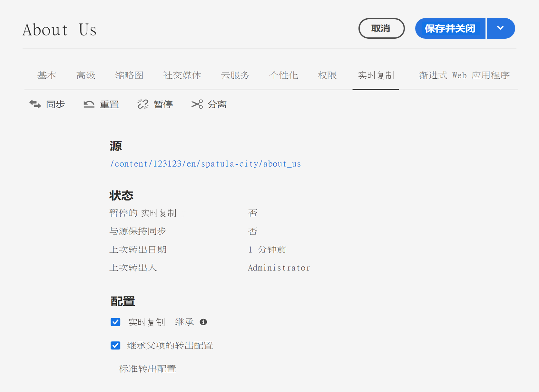This screenshot has width=539, height=392.
Task: Open the 渐进式 Web 应用程序 tab
Action: tap(464, 75)
